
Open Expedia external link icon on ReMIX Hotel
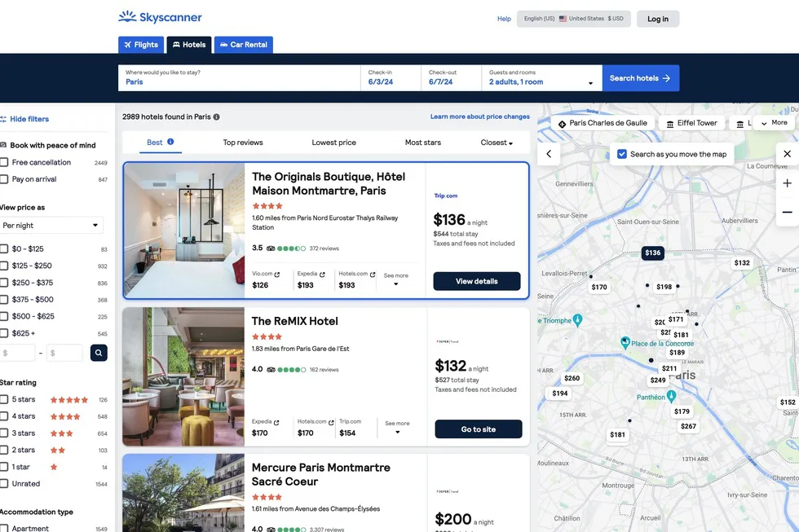(276, 422)
